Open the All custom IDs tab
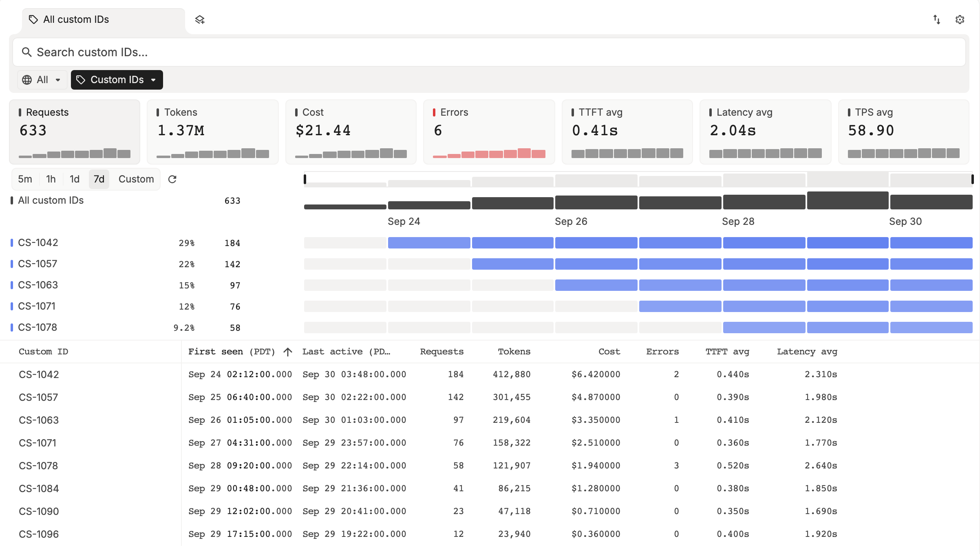This screenshot has width=980, height=554. 104,20
